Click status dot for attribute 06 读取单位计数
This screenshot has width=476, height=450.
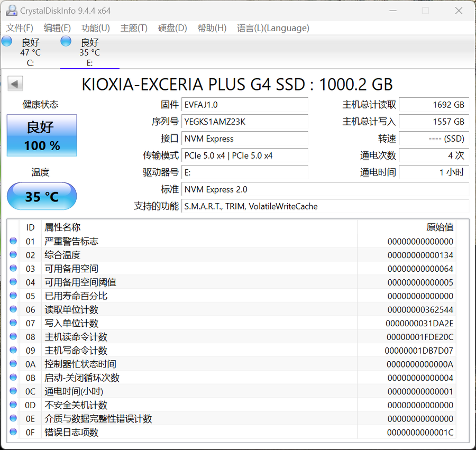[13, 309]
